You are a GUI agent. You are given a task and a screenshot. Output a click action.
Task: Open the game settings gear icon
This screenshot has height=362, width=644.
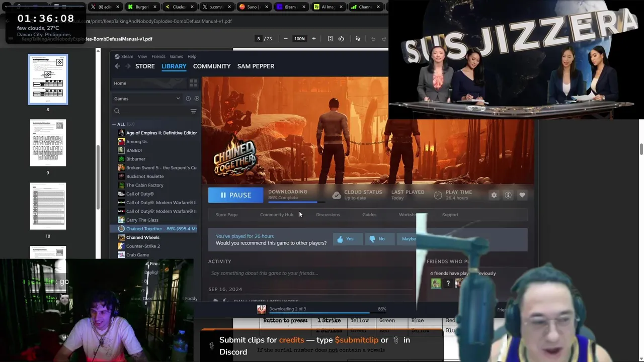pos(494,195)
